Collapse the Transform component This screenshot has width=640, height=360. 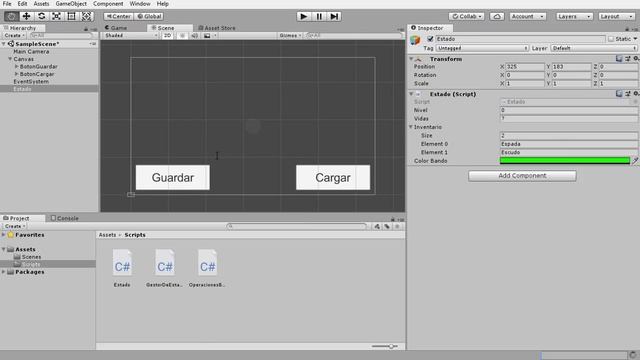411,59
